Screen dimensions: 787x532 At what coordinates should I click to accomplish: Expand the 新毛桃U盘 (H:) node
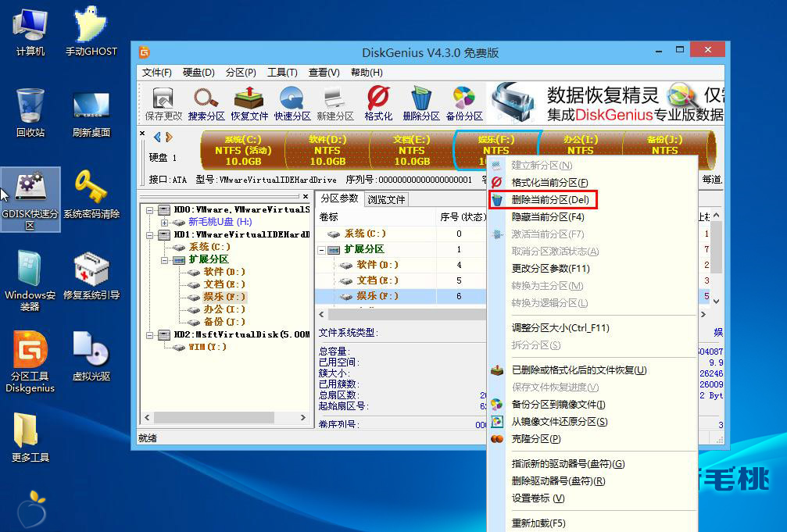click(x=164, y=223)
